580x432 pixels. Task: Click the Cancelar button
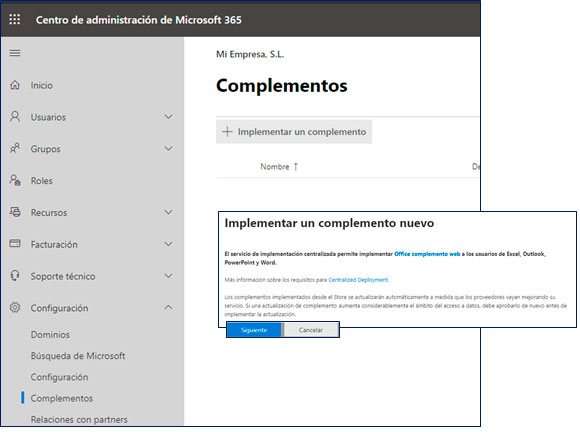click(311, 330)
